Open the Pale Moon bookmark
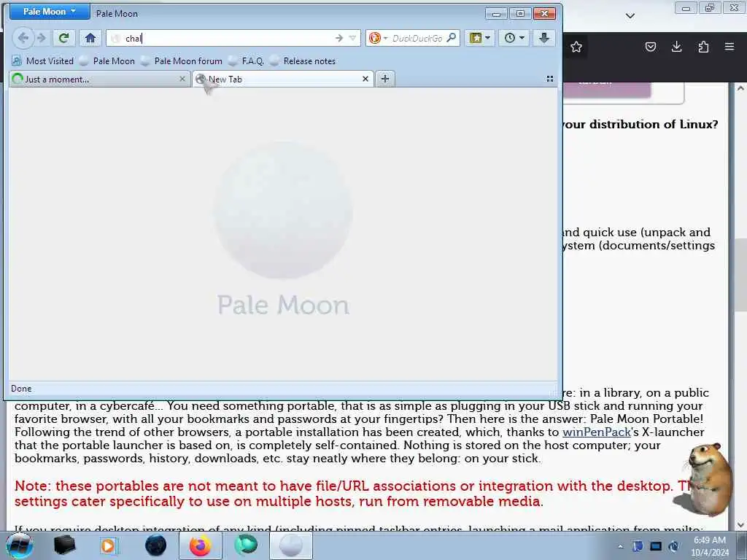 (x=107, y=61)
